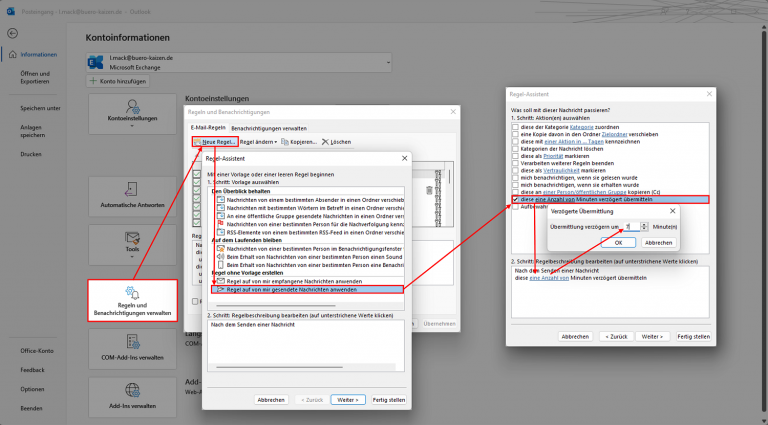Check 'Verarbeiten weiterer Regeln beenden' action
Viewport: 768px width, 425px height.
pos(514,163)
